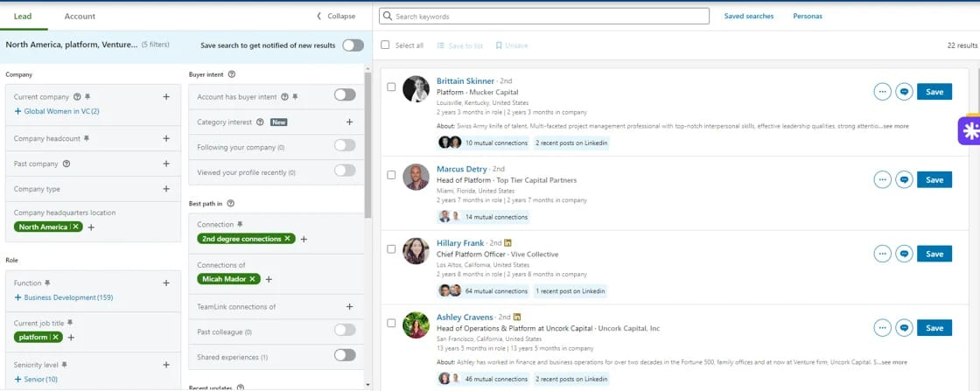Image resolution: width=980 pixels, height=391 pixels.
Task: Expand the Function filter
Action: (166, 283)
